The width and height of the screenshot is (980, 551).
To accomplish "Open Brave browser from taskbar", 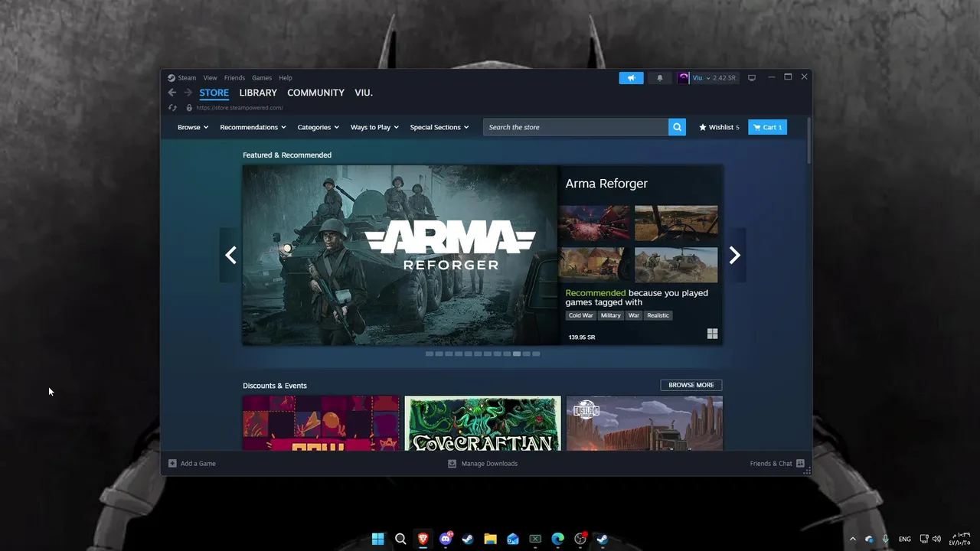I will 423,539.
